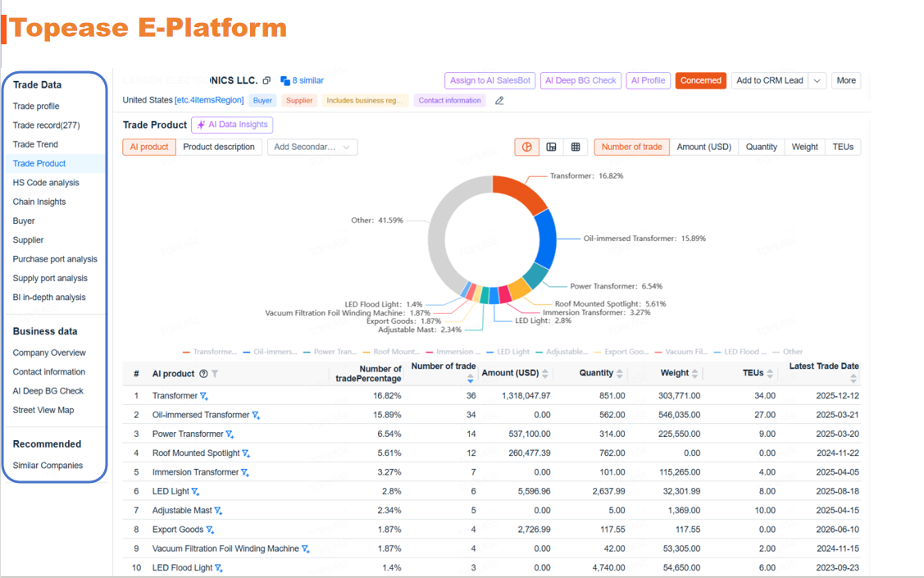
Task: Select Trade Product sidebar item
Action: coord(39,164)
